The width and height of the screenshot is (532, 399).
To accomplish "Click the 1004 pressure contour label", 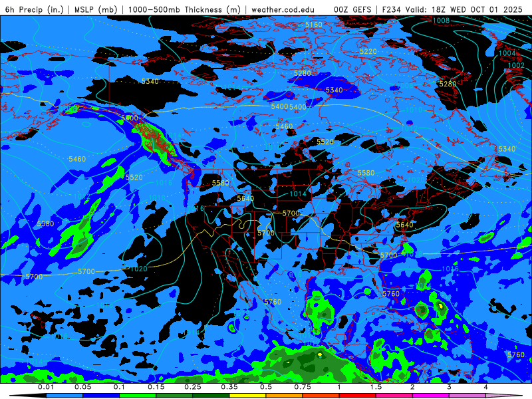I will (x=507, y=53).
